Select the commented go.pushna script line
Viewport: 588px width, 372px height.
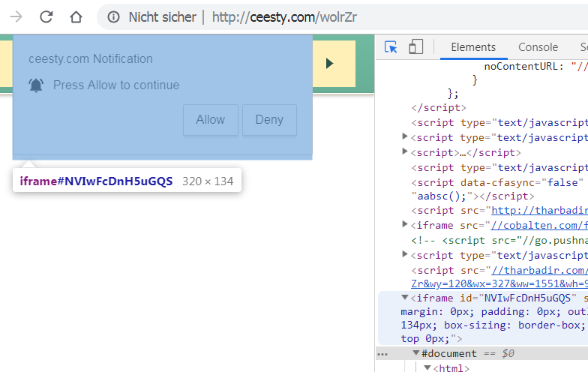tap(499, 240)
